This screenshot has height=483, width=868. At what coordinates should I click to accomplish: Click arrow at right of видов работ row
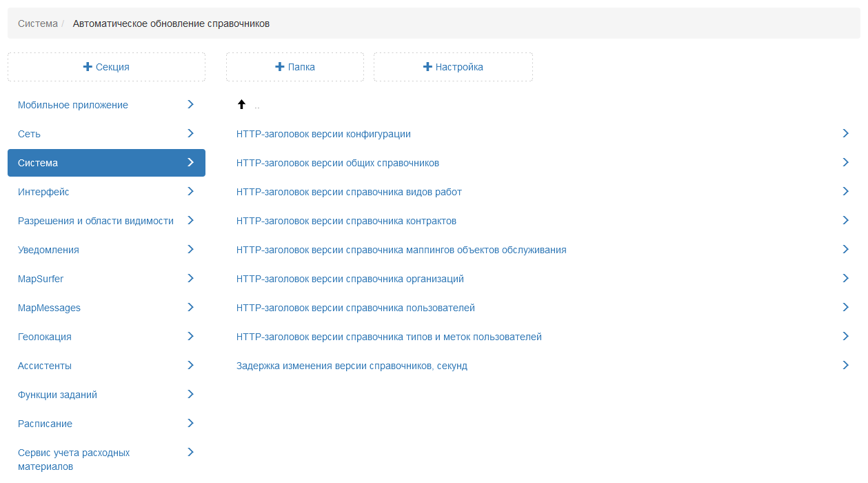point(846,191)
